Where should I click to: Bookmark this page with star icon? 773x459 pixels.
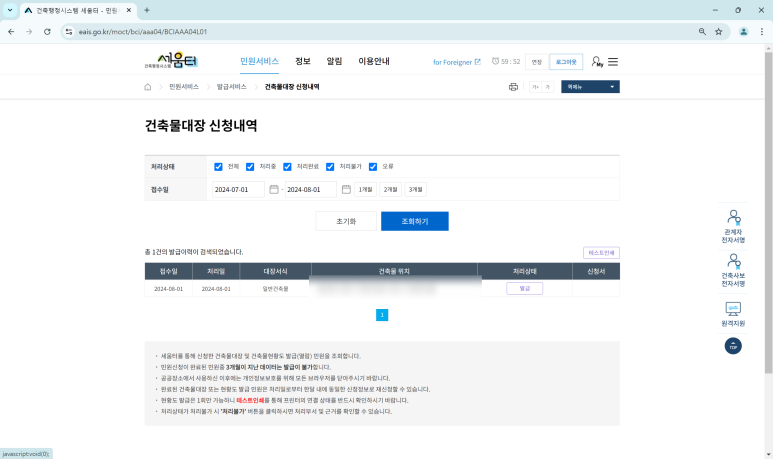(x=718, y=32)
